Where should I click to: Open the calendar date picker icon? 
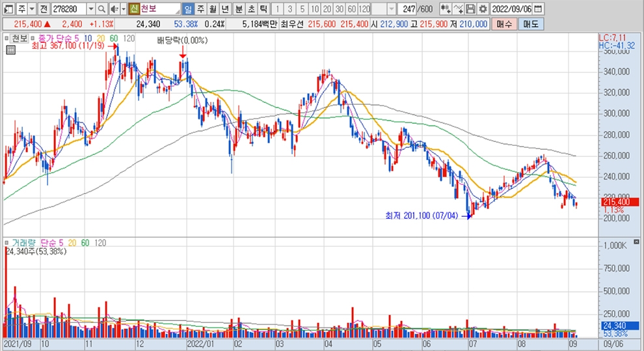click(538, 9)
